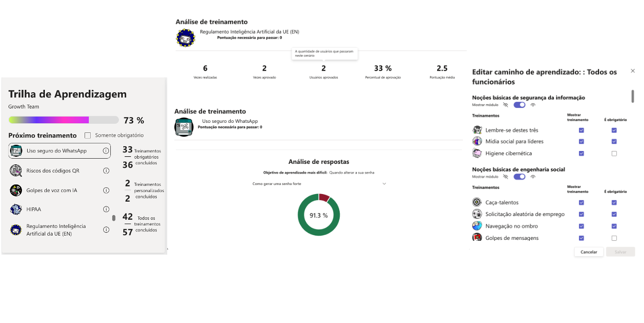Uncheck Mostrar treinamento for Caça-talentos
This screenshot has width=644, height=323.
[x=581, y=203]
